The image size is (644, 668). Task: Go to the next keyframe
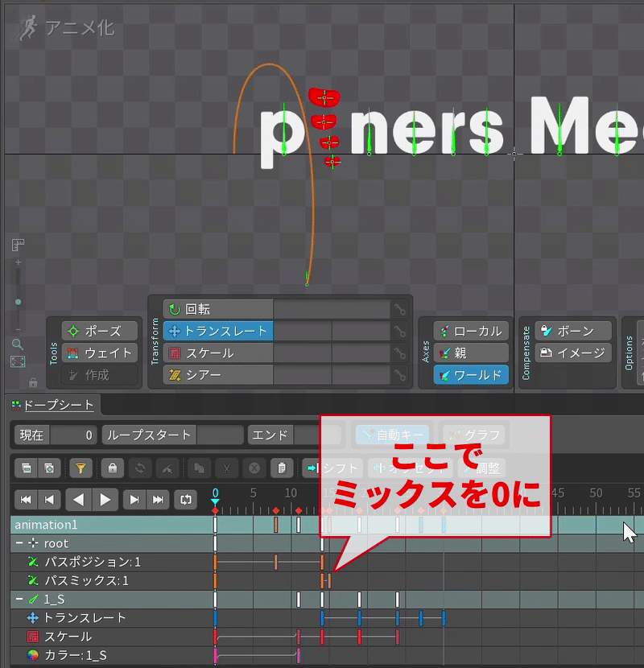tap(134, 500)
